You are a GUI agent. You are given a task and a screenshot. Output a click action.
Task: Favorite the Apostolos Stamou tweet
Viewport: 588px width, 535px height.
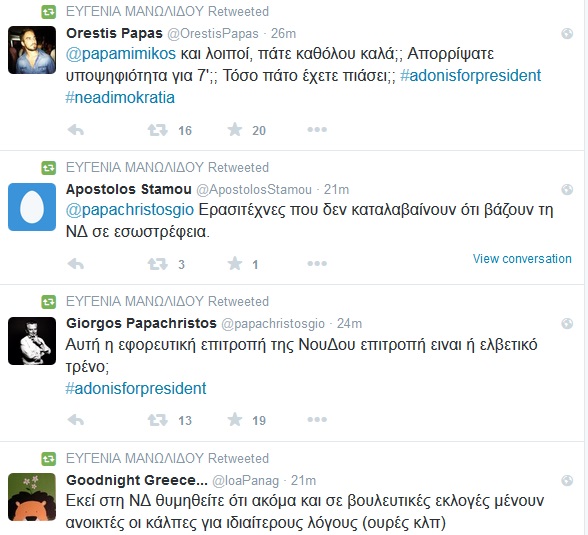pos(235,264)
